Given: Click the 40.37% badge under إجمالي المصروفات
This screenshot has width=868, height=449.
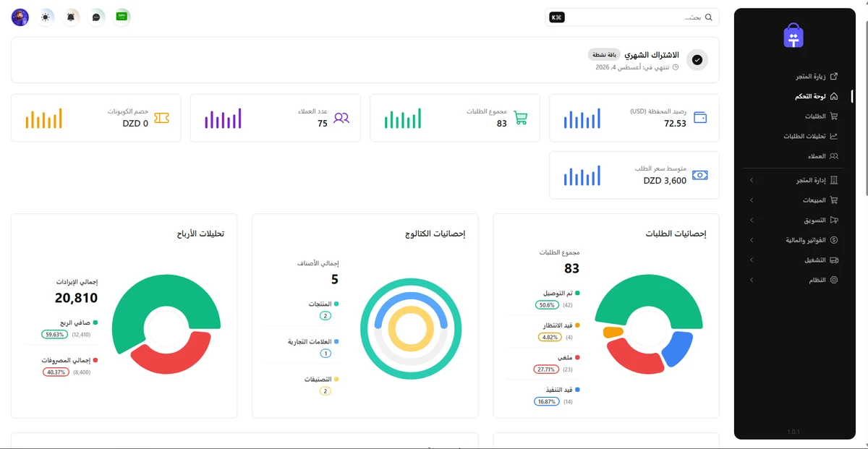Looking at the screenshot, I should (55, 372).
